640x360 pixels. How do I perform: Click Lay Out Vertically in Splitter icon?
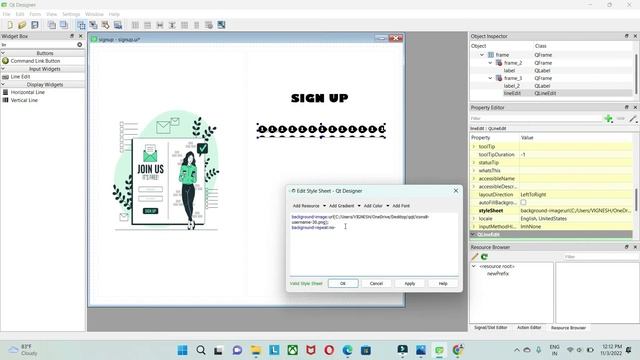172,25
